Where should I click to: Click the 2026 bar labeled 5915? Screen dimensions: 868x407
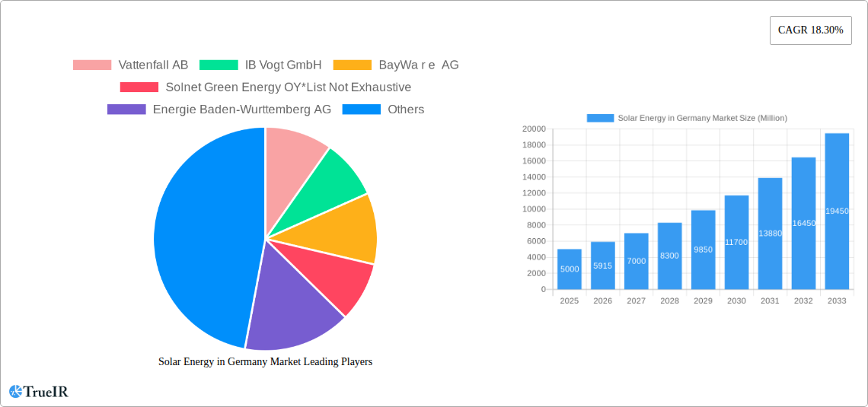click(x=603, y=266)
